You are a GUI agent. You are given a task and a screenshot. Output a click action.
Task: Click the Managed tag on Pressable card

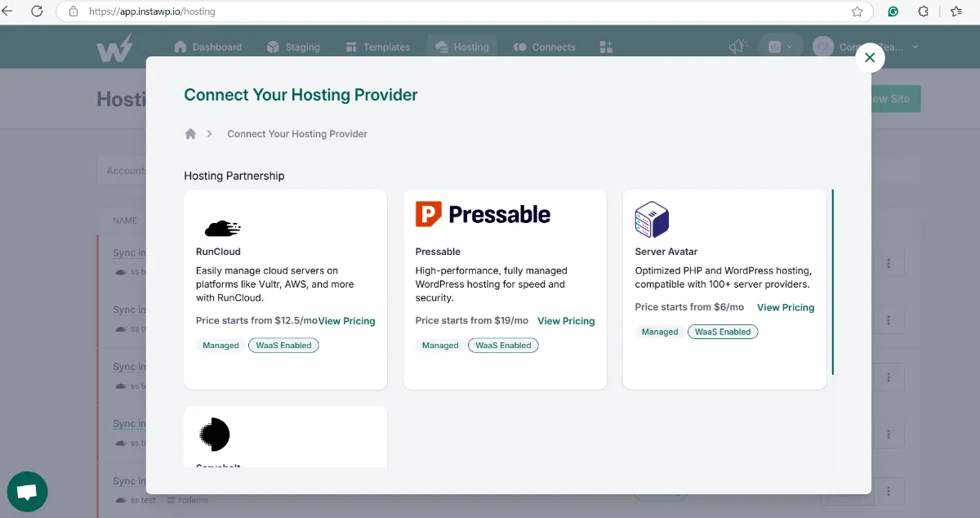(x=440, y=346)
